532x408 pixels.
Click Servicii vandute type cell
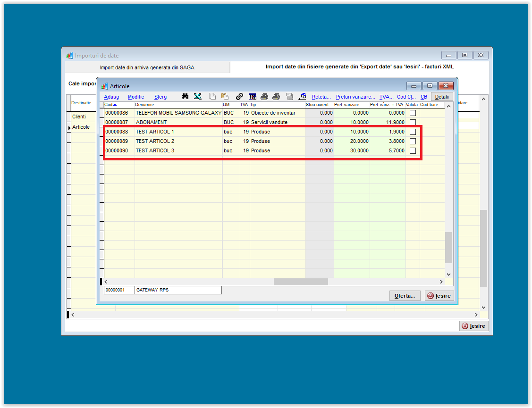pyautogui.click(x=278, y=122)
